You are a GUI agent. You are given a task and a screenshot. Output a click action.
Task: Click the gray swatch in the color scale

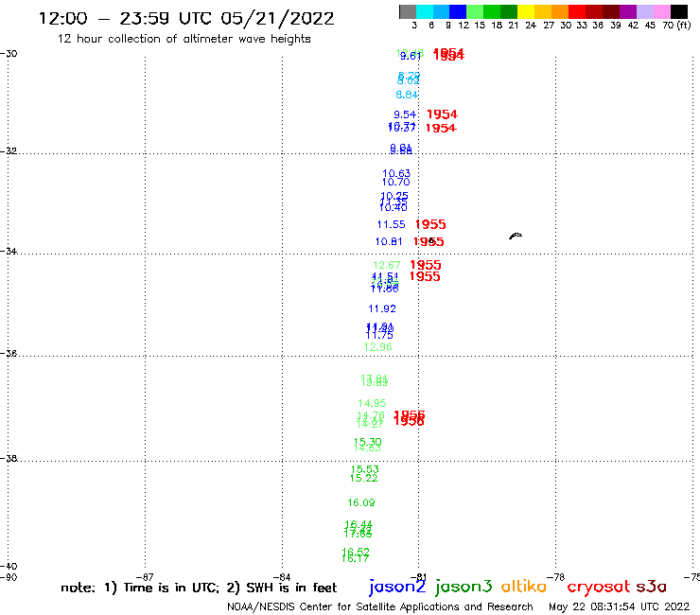point(408,11)
